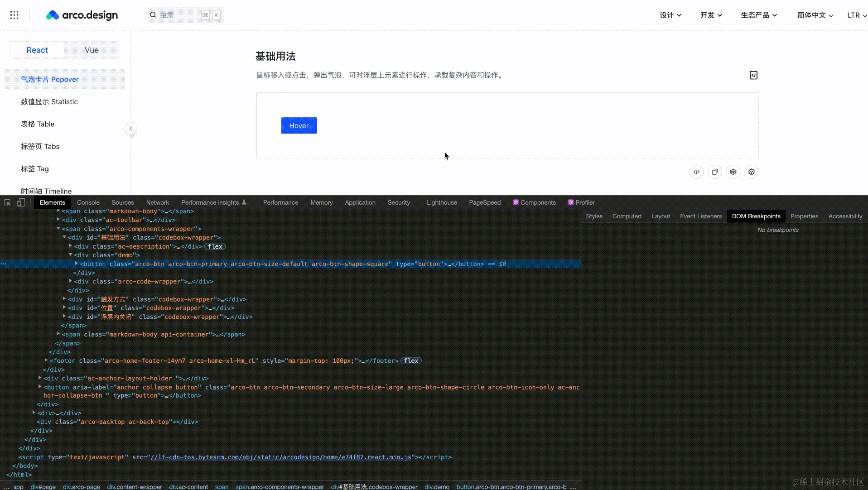Expand the arco-code-wrapper div node
Viewport: 868px width, 490px height.
(71, 281)
